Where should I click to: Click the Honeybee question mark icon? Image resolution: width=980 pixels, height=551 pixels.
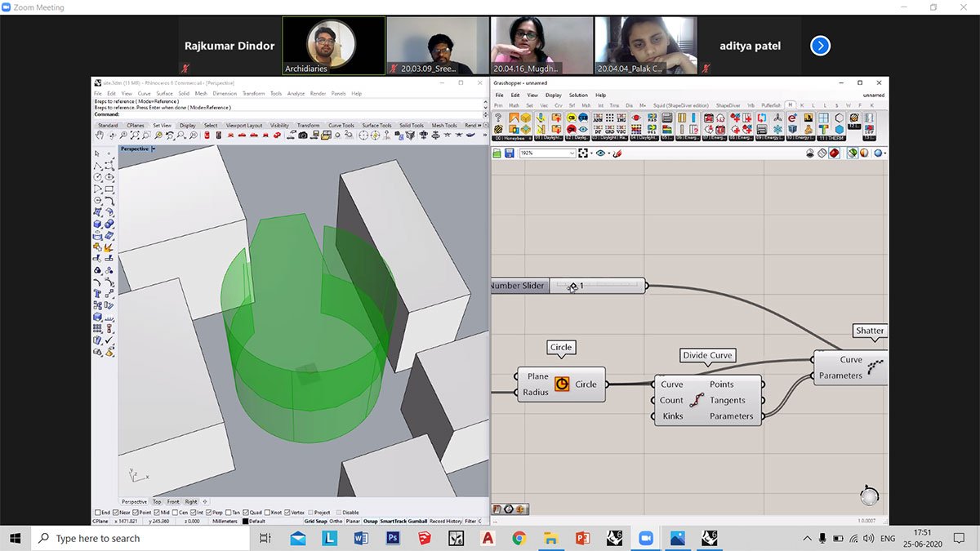point(497,119)
